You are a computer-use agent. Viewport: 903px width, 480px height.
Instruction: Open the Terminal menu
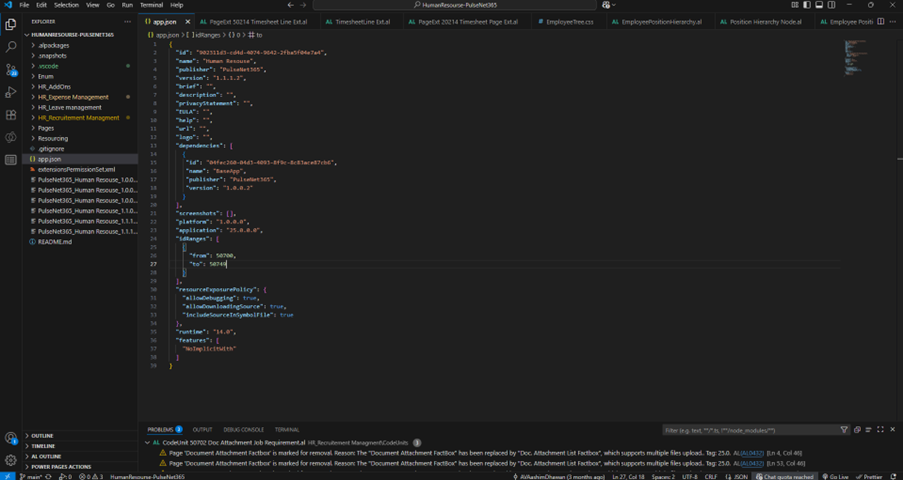point(151,5)
